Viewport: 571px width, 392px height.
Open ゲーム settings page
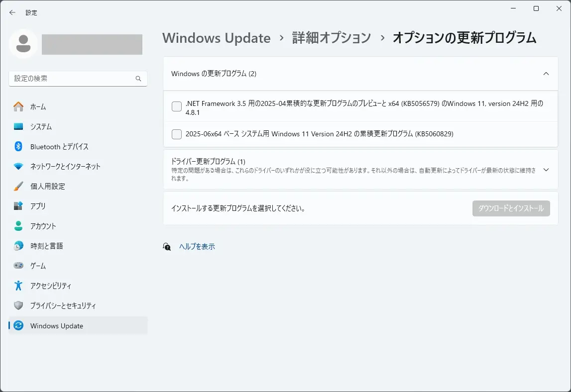coord(78,266)
